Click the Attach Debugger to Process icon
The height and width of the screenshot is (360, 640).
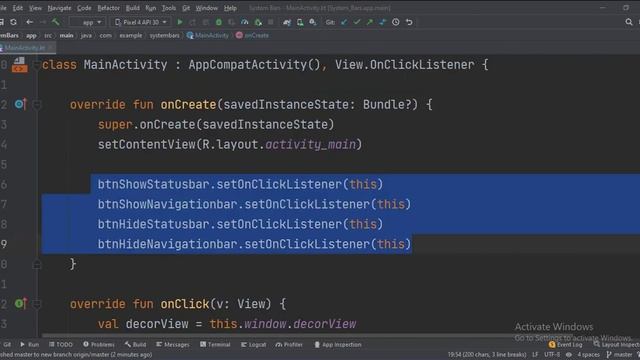tap(258, 22)
